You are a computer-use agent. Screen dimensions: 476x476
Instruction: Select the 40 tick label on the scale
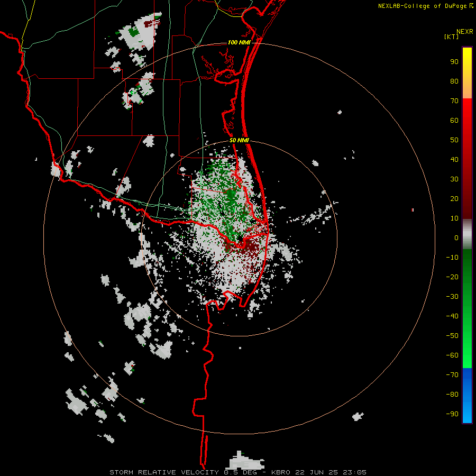click(454, 160)
